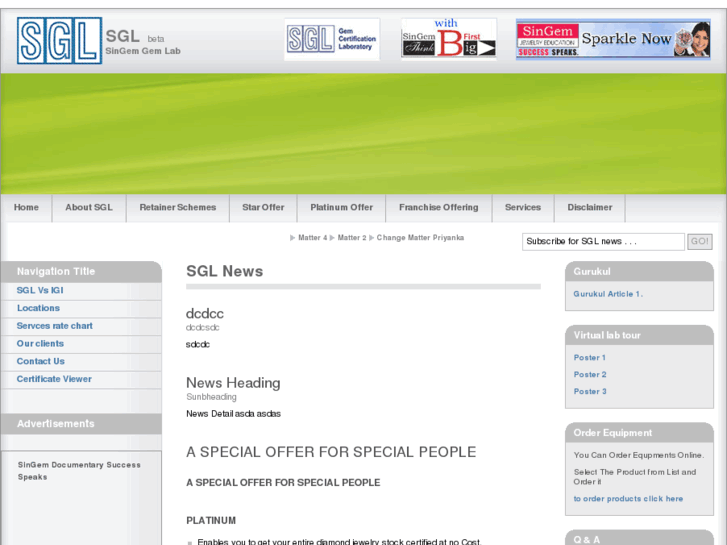Click the 'to order products click here' link

pyautogui.click(x=628, y=499)
